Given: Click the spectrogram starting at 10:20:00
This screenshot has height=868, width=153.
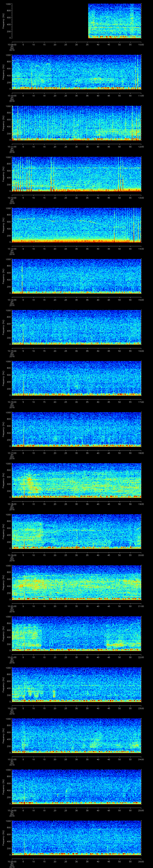Looking at the screenshot, I should tap(77, 582).
